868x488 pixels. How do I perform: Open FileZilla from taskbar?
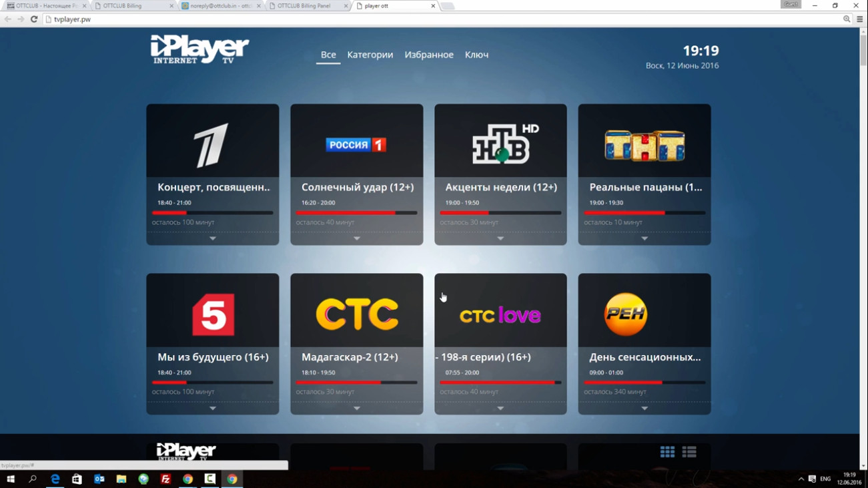(x=165, y=479)
